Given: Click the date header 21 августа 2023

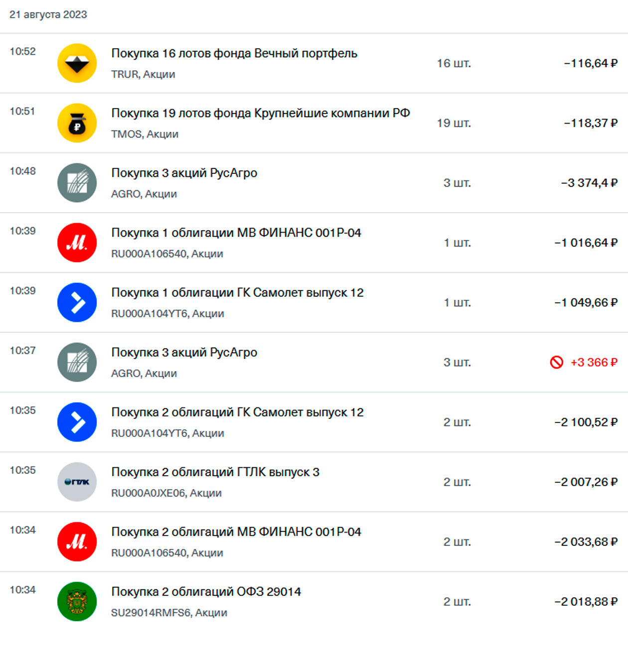Looking at the screenshot, I should pos(48,14).
